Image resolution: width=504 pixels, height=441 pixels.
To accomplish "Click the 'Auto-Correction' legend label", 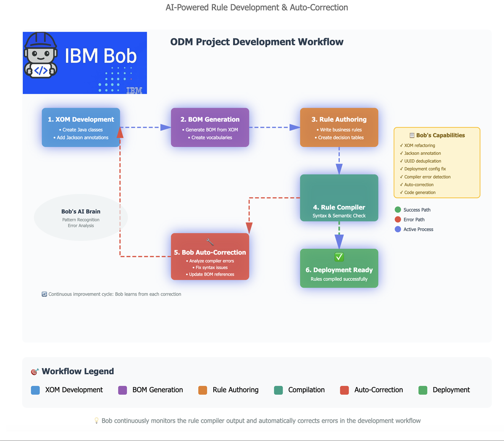I will (378, 390).
